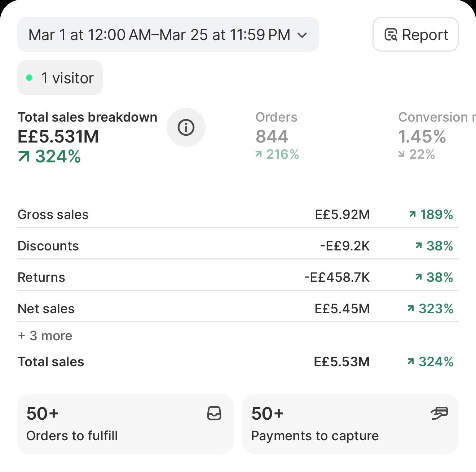Click the green live visitor dot
Screen dimensions: 476x472
30,78
